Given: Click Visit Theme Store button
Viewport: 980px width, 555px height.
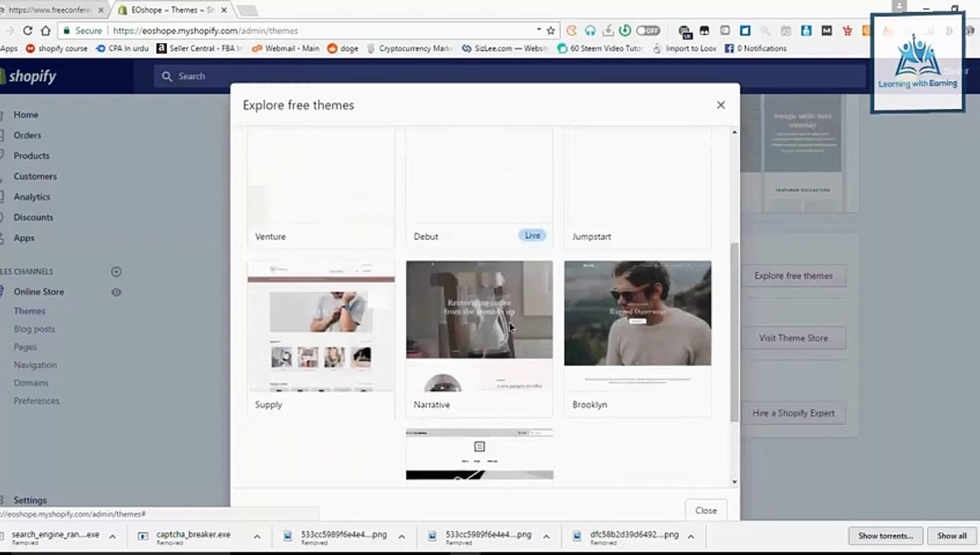Looking at the screenshot, I should 794,338.
